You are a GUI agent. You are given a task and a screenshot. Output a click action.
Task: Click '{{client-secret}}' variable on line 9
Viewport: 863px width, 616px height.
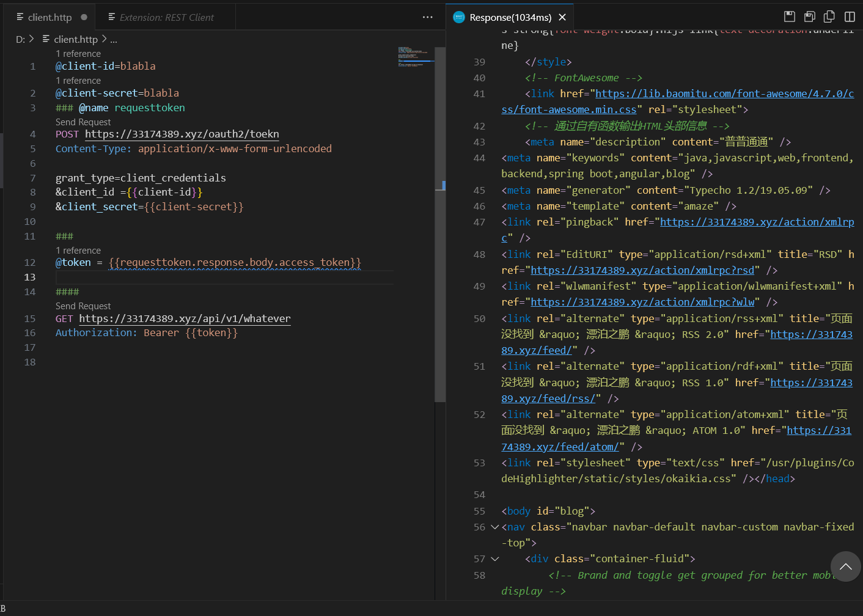pos(194,207)
